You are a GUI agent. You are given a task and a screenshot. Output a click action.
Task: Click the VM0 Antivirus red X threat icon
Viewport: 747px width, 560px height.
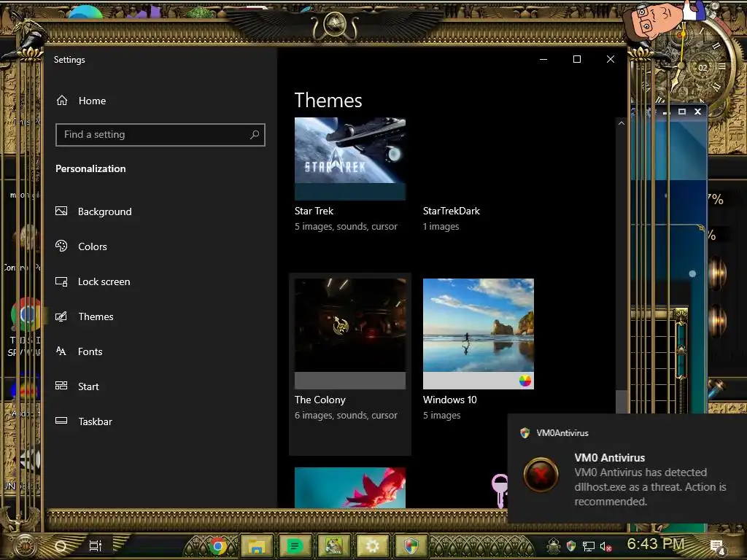click(x=541, y=475)
